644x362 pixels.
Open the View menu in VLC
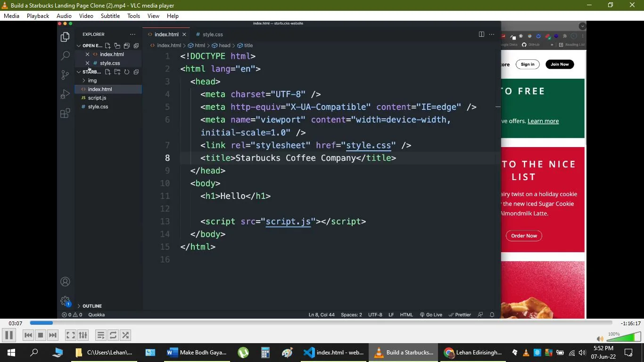point(153,16)
